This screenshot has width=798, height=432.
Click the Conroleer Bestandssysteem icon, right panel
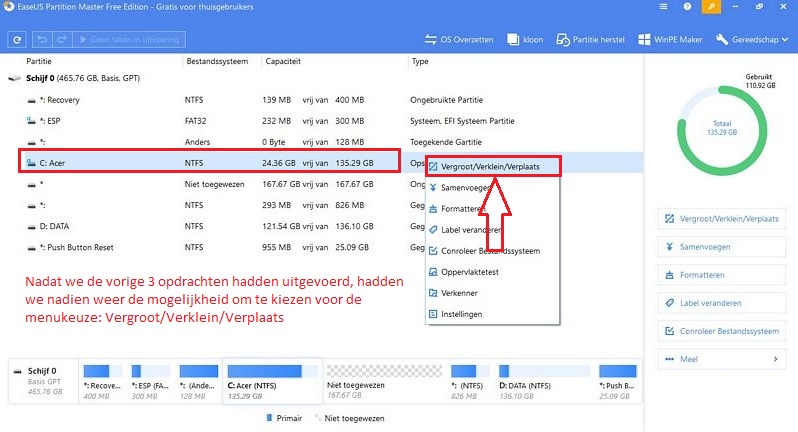click(x=669, y=331)
